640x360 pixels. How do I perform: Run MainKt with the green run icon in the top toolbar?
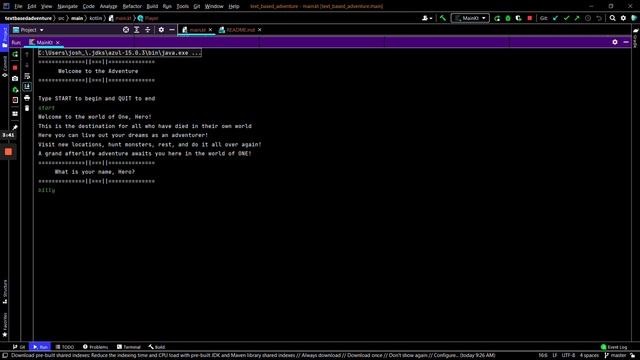(497, 18)
